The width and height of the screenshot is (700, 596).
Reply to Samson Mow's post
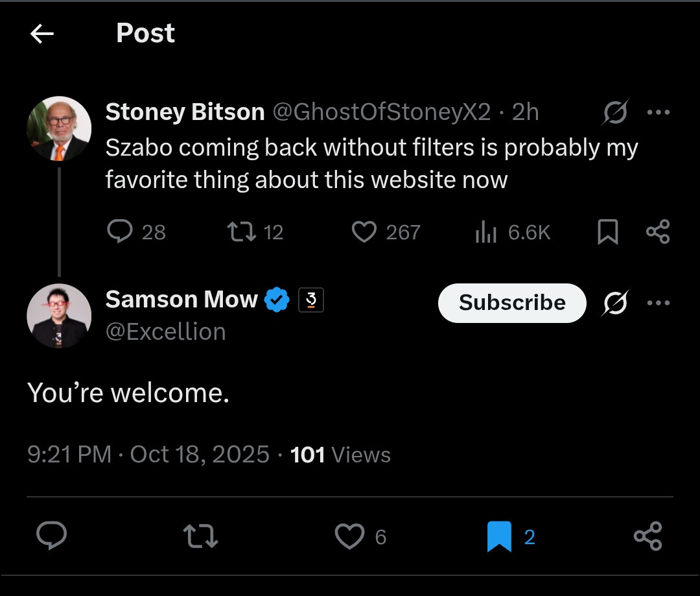(x=51, y=536)
